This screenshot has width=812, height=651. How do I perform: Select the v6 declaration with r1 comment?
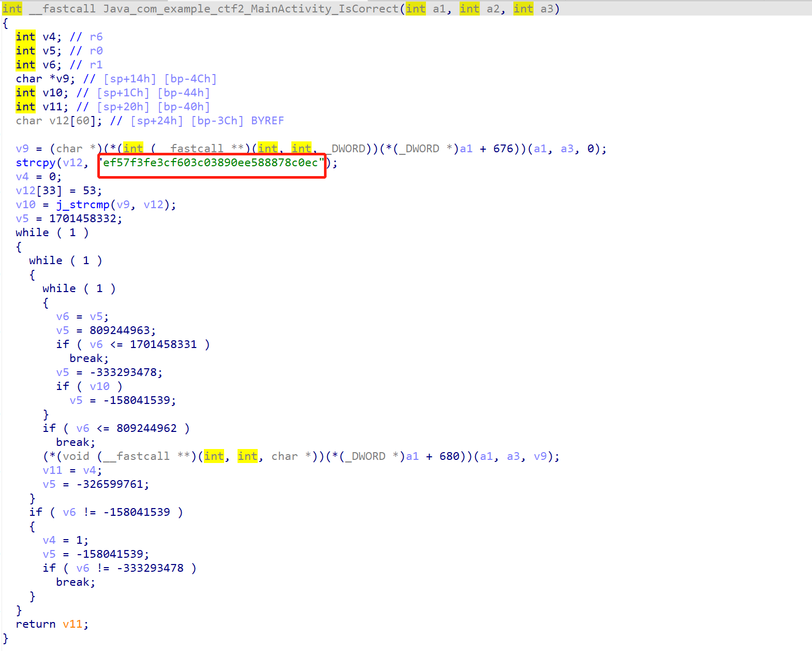coord(59,65)
